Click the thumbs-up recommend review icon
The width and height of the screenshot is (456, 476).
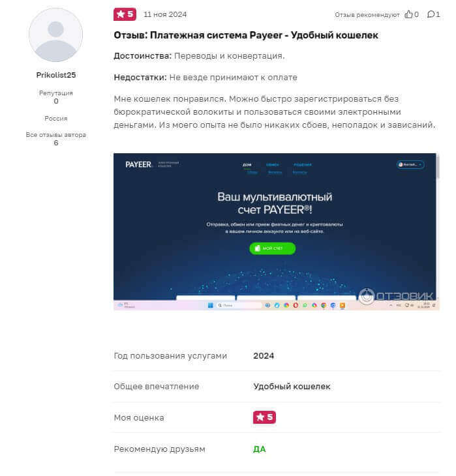tap(408, 14)
